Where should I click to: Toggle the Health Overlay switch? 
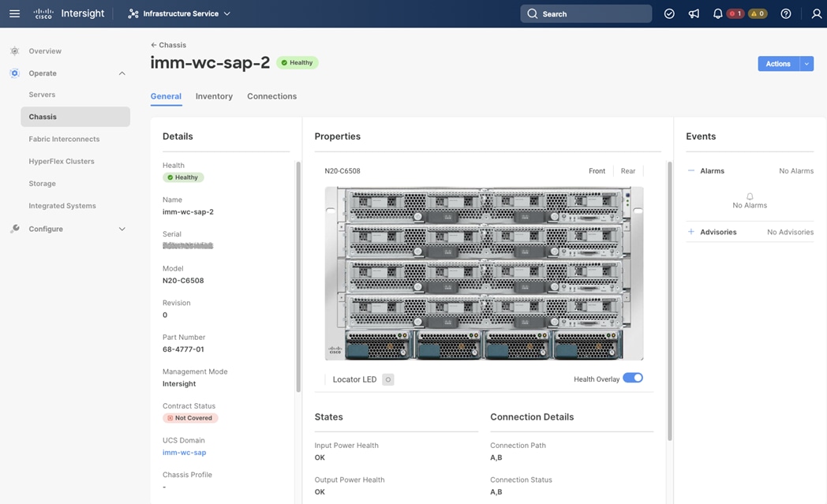tap(633, 378)
